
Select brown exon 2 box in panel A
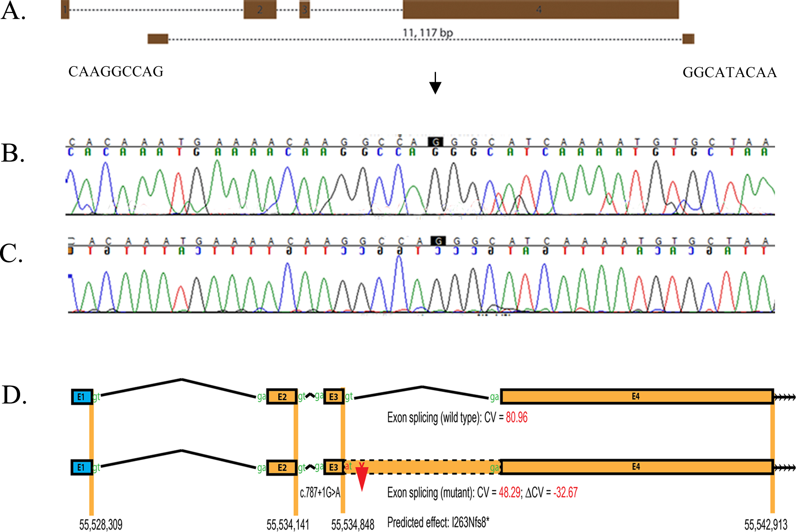pyautogui.click(x=260, y=10)
